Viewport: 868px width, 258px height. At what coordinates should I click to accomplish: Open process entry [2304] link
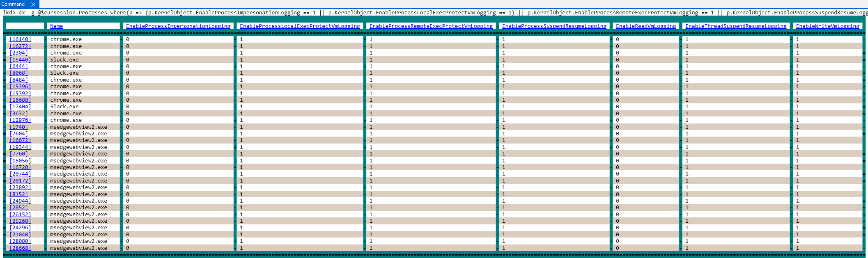point(19,53)
